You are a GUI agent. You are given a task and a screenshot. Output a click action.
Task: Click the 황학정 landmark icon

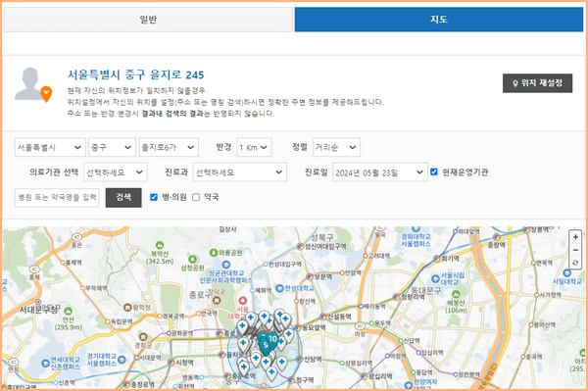pyautogui.click(x=127, y=308)
